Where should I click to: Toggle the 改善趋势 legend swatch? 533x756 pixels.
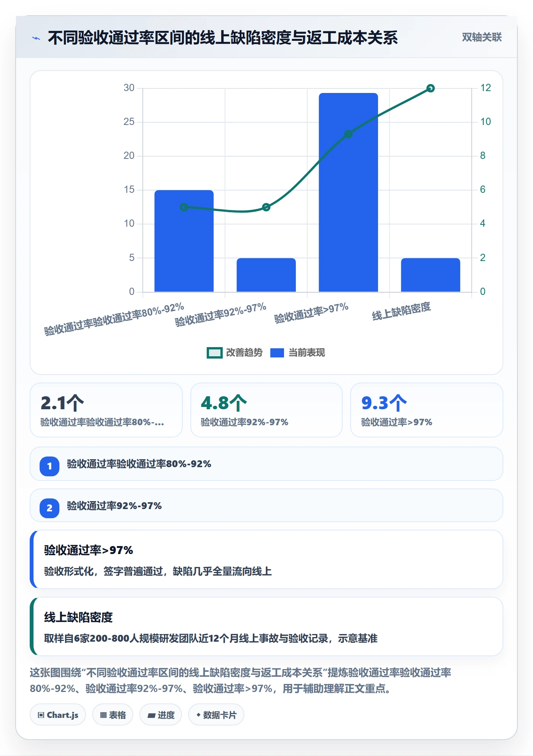click(x=214, y=353)
